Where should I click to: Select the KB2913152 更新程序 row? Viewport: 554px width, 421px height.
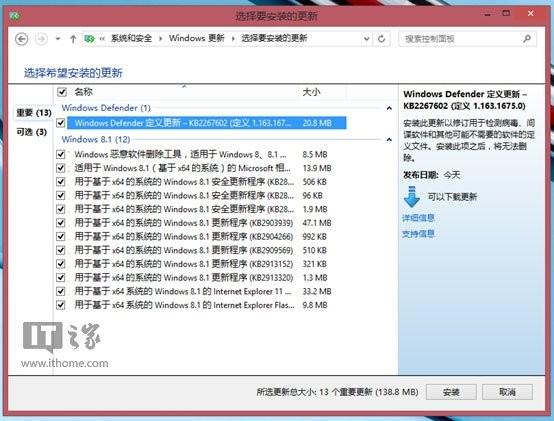[207, 264]
